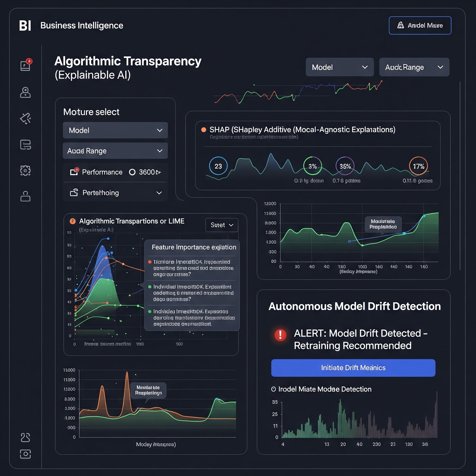Open the top Model dropdown
The height and width of the screenshot is (476, 476).
click(340, 67)
